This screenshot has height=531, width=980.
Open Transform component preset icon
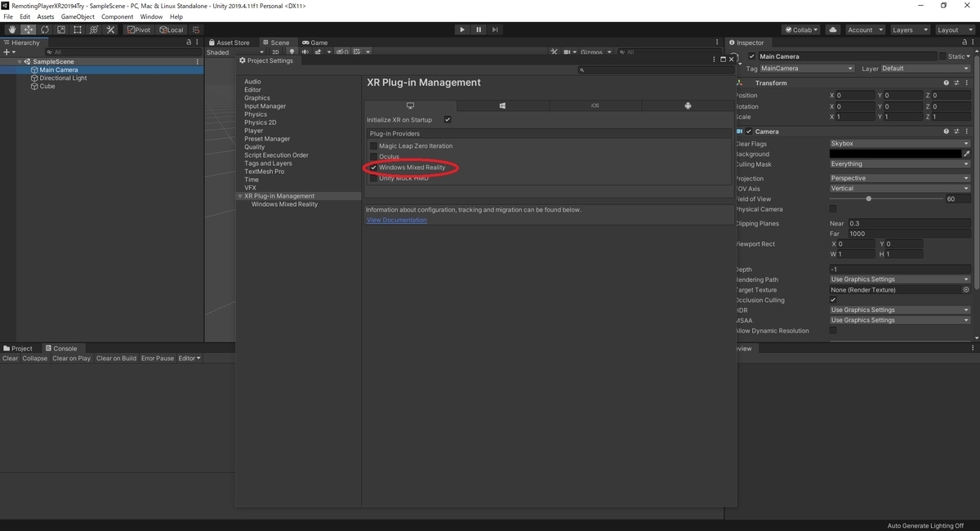[957, 83]
